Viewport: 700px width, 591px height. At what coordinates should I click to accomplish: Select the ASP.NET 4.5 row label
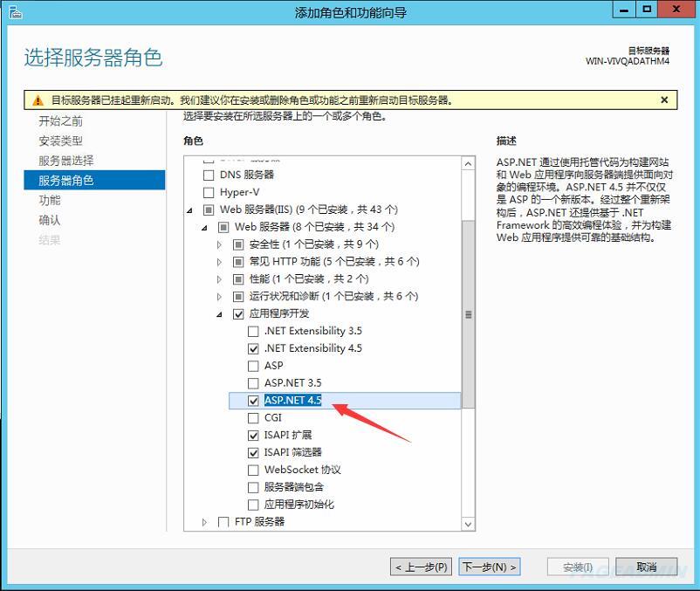tap(293, 401)
